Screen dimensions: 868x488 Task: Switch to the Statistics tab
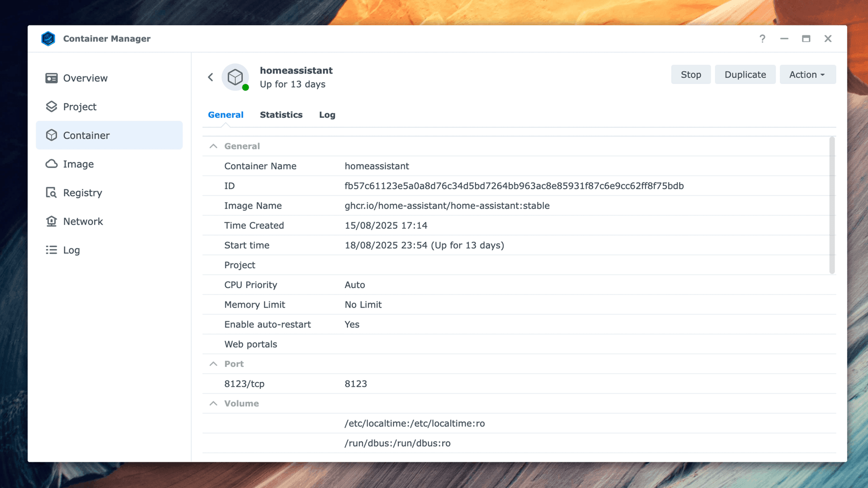pyautogui.click(x=281, y=115)
